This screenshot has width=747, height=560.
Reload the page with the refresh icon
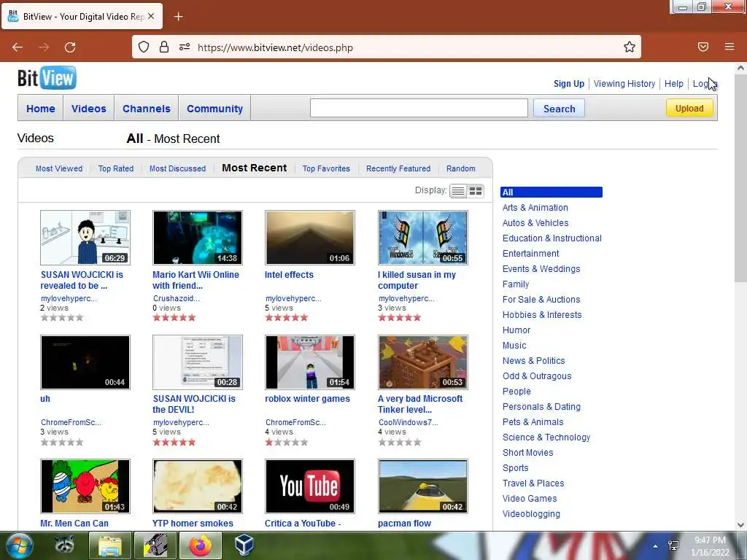click(x=70, y=47)
